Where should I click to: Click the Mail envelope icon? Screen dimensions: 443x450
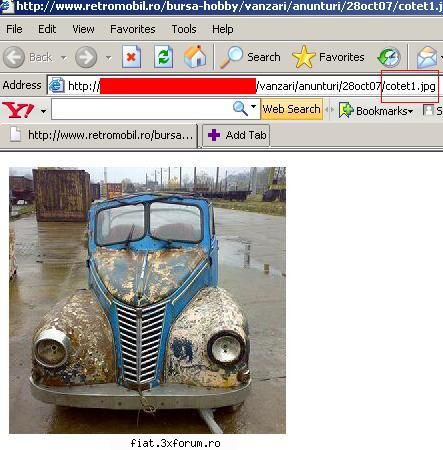[427, 57]
